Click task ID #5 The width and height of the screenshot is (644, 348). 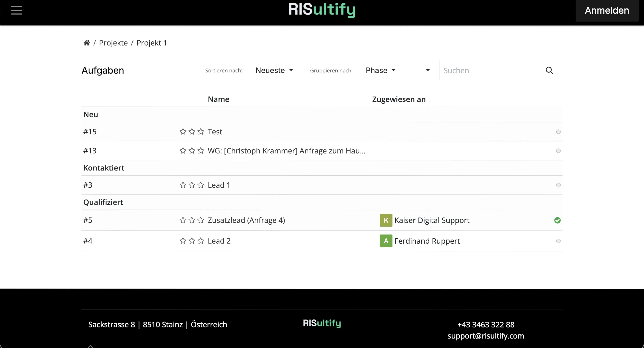88,220
